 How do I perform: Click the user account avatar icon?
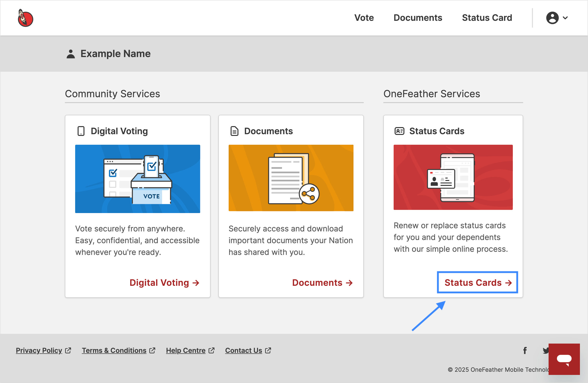point(553,18)
